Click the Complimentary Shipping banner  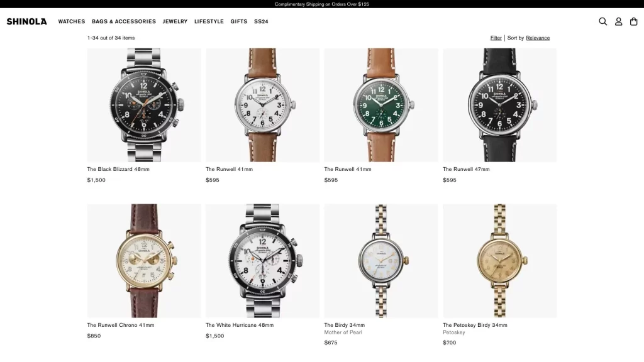pyautogui.click(x=322, y=4)
